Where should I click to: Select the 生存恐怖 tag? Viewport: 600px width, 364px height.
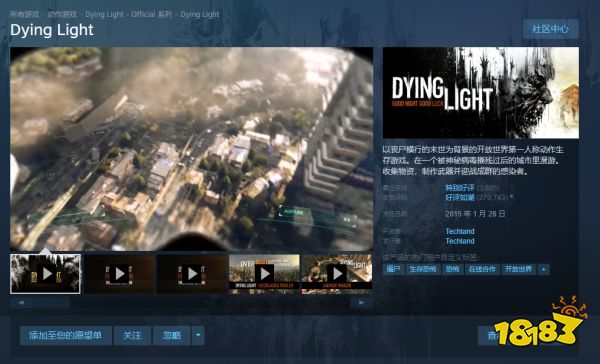point(423,269)
